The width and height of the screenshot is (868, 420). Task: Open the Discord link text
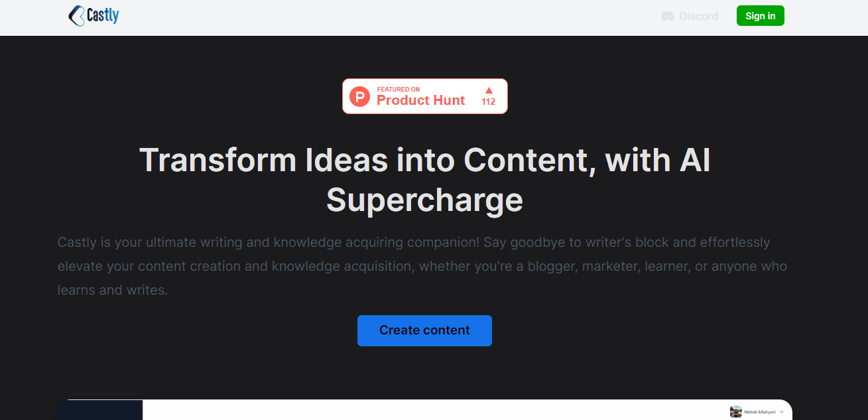click(698, 16)
